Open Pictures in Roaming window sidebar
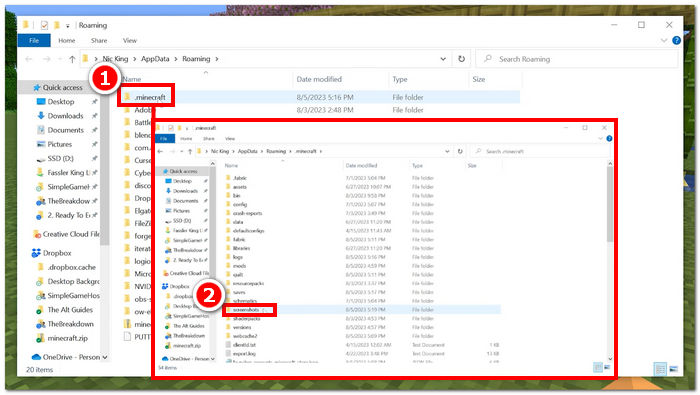Viewport: 700px width, 395px height. click(60, 145)
